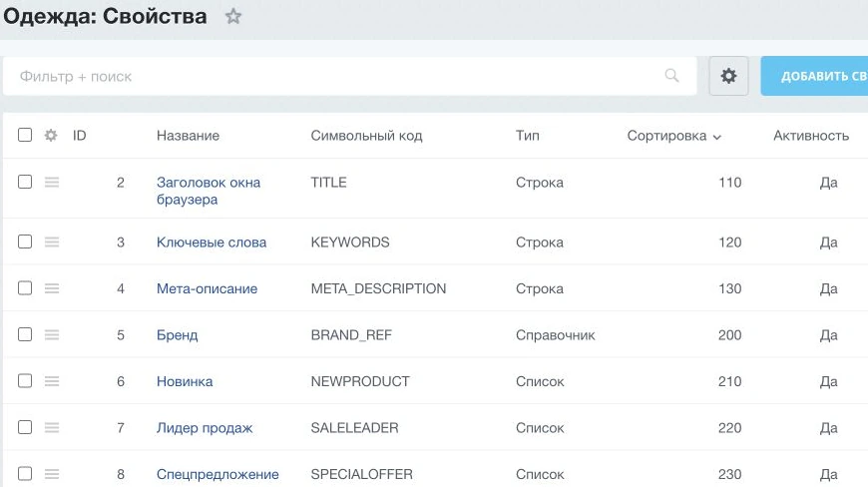
Task: Click sorting value 110
Action: point(729,182)
